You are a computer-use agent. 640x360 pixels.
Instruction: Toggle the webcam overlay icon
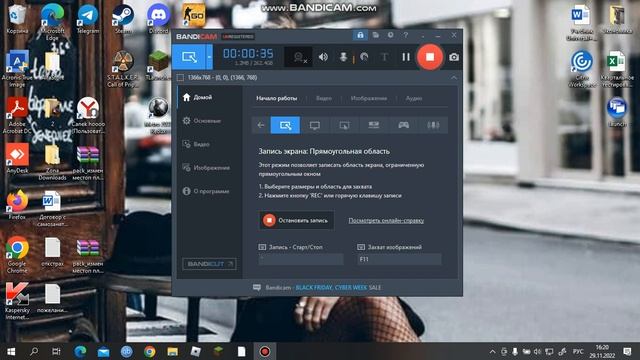coord(298,57)
